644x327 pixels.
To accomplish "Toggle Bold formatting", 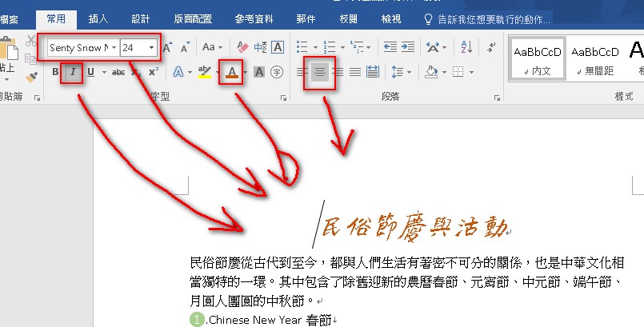I will pyautogui.click(x=55, y=73).
